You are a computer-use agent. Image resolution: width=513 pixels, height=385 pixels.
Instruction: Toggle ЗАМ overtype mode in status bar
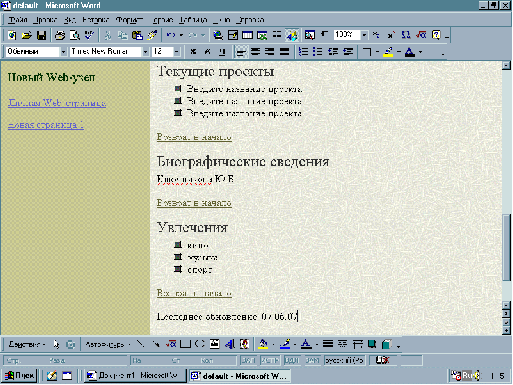click(x=312, y=360)
